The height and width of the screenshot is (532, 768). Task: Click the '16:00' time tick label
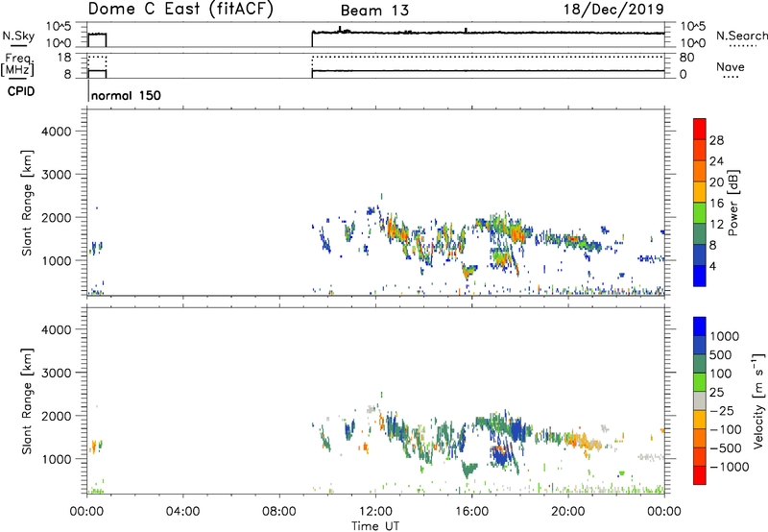pyautogui.click(x=471, y=512)
